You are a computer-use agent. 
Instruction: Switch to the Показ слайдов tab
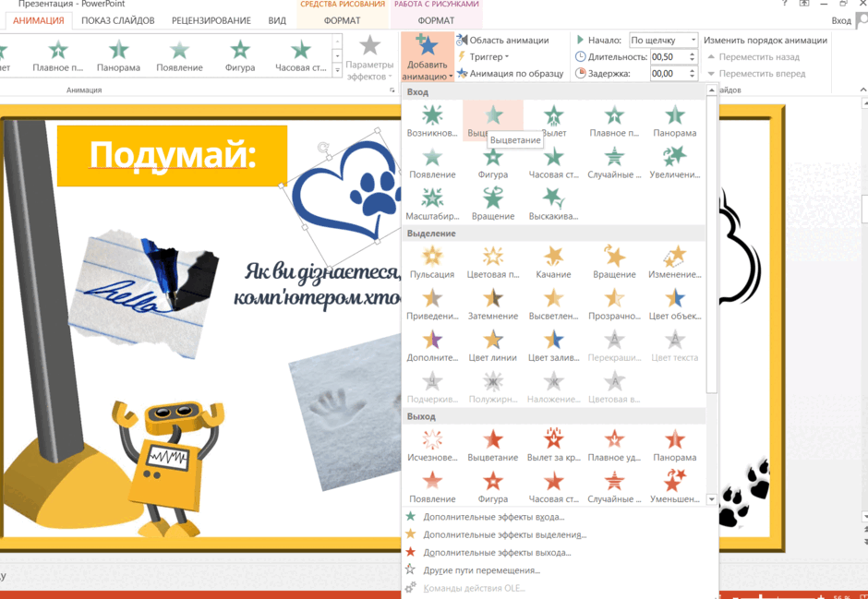118,20
